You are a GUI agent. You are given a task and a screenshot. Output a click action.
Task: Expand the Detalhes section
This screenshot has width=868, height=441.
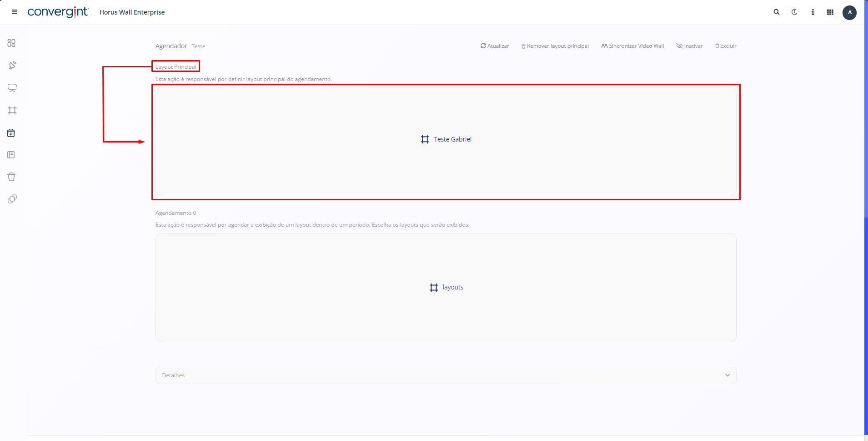pyautogui.click(x=446, y=375)
